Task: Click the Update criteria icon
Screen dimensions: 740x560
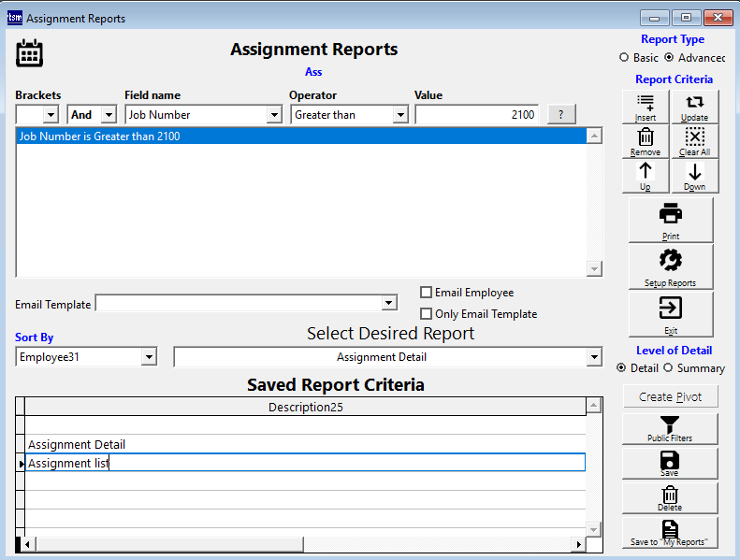Action: click(x=694, y=107)
